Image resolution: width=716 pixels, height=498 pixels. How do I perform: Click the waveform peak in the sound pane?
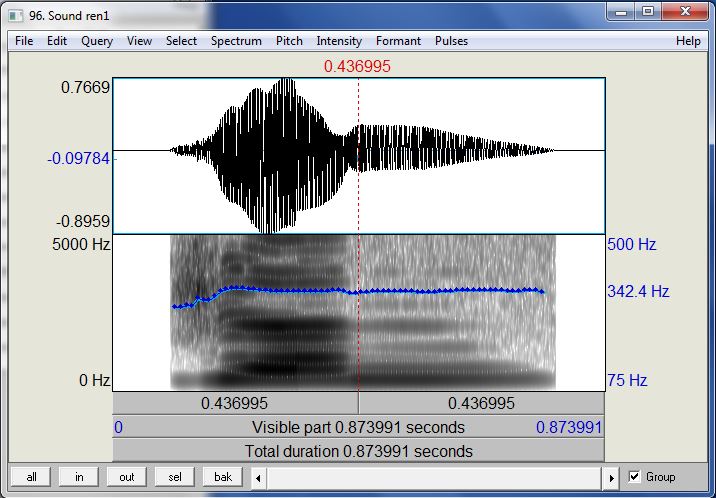coord(286,82)
